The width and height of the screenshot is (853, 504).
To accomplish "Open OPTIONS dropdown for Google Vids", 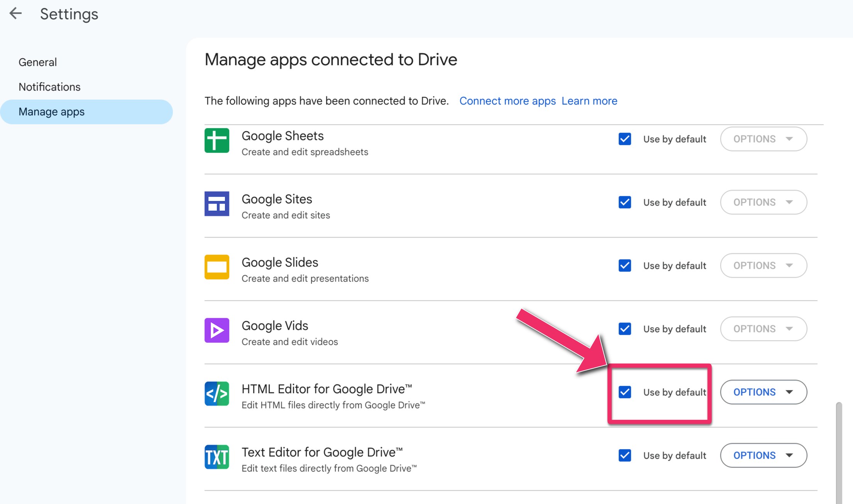I will coord(763,329).
